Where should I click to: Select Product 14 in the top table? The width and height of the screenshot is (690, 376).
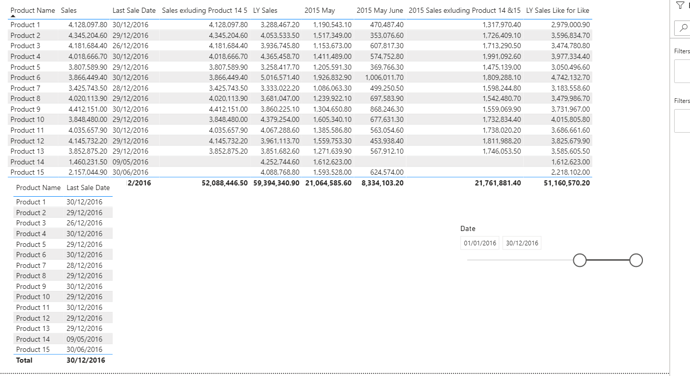[27, 162]
